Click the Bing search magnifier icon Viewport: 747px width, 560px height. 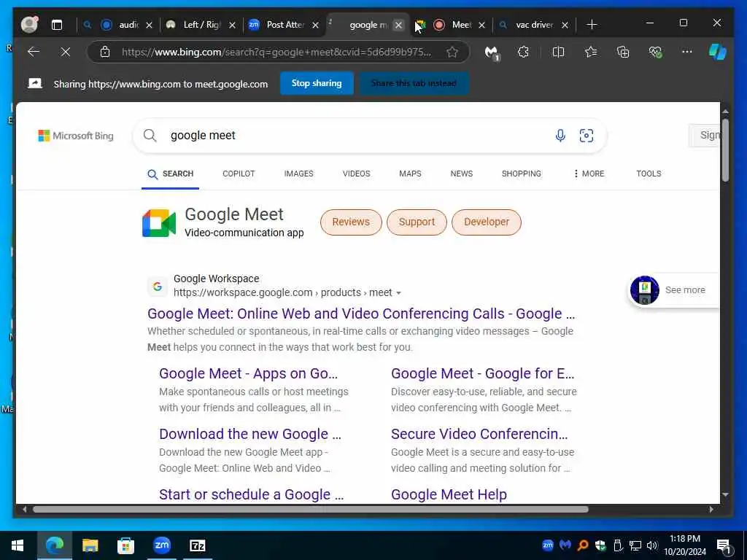[x=150, y=136]
